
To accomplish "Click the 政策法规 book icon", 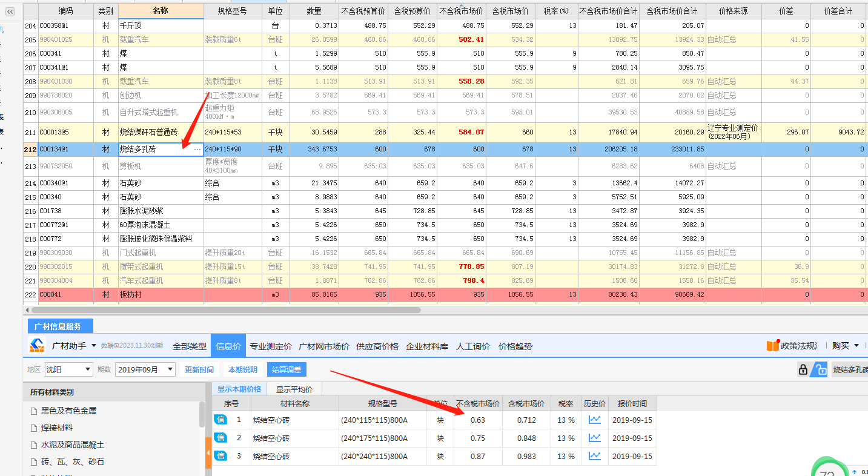I will (x=772, y=346).
